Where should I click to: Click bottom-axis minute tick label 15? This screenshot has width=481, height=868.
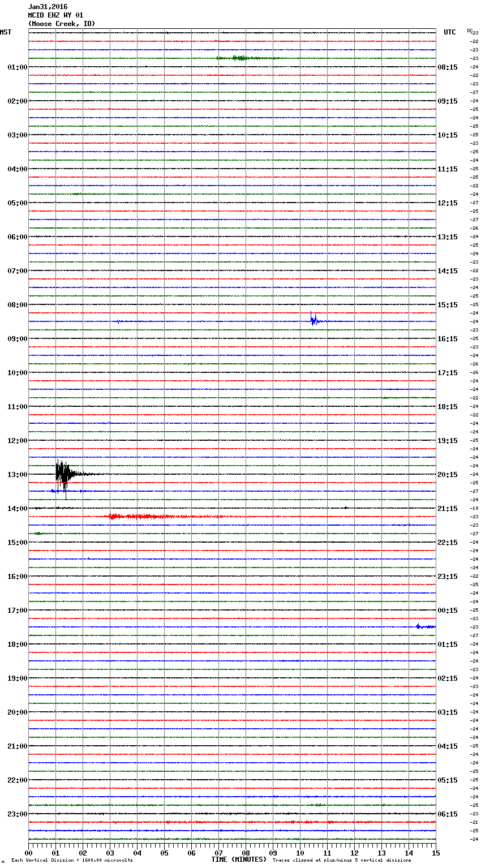(x=436, y=853)
